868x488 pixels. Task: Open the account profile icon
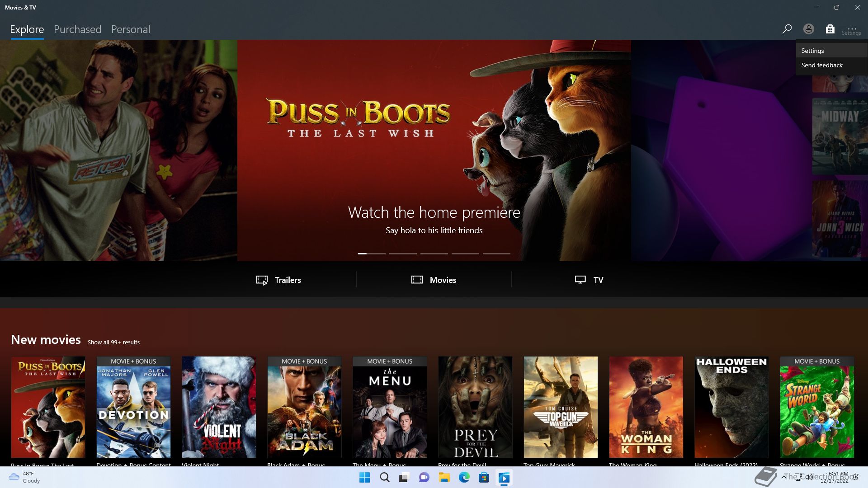tap(808, 29)
